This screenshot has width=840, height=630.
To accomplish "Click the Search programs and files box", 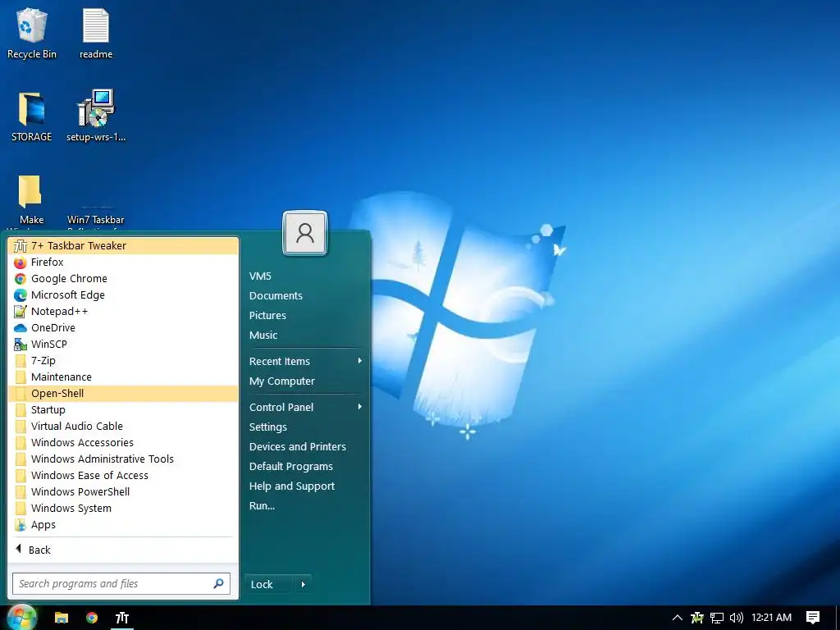I will point(121,583).
